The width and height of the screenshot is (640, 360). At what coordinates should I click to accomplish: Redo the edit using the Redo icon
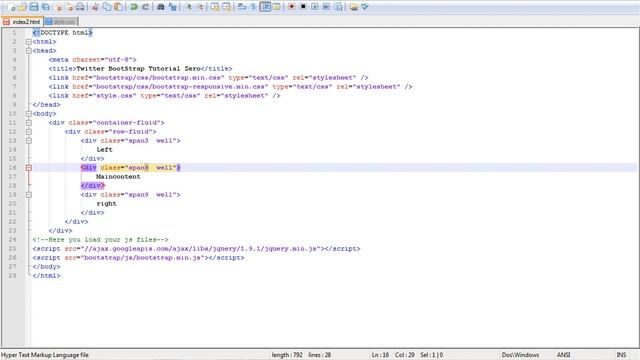click(145, 7)
